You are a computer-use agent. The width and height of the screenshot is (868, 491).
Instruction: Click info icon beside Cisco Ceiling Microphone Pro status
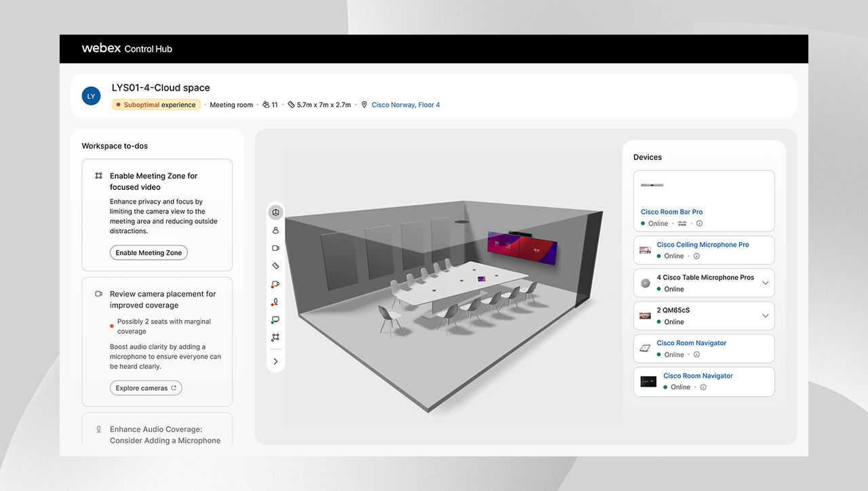[x=696, y=256]
